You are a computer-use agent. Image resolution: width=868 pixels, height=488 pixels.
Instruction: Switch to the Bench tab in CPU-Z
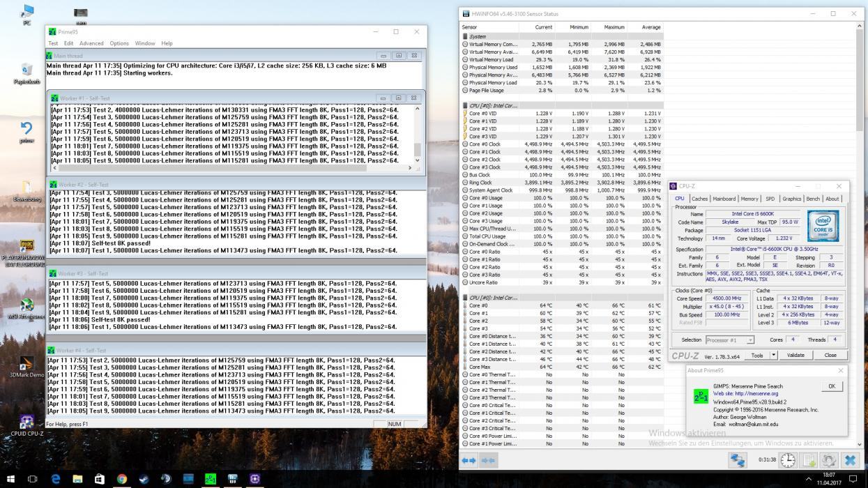(x=813, y=199)
